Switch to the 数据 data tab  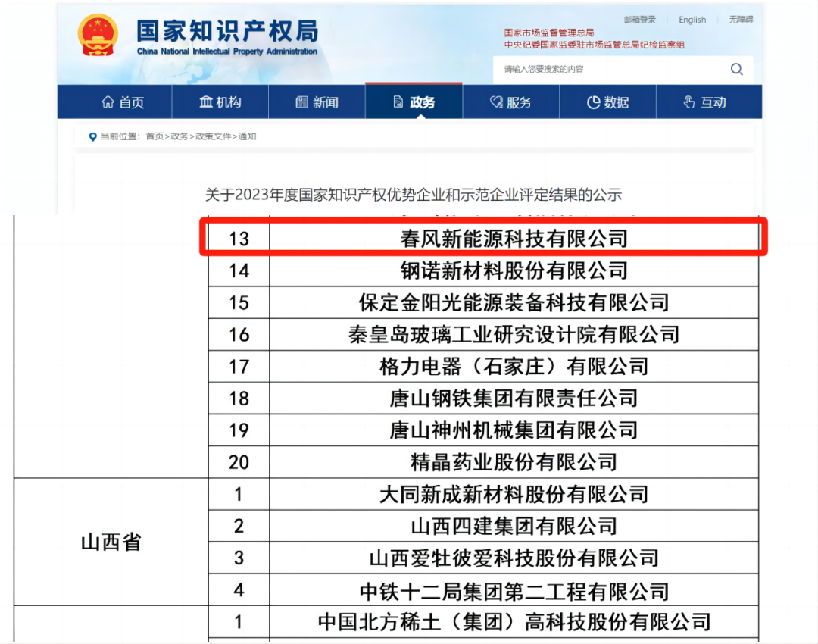[608, 102]
